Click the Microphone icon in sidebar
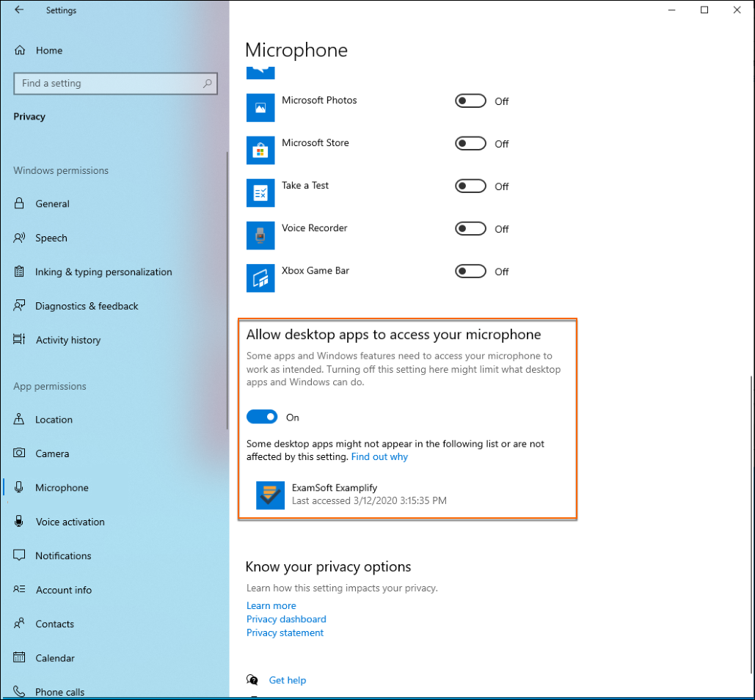The image size is (755, 700). (x=19, y=487)
